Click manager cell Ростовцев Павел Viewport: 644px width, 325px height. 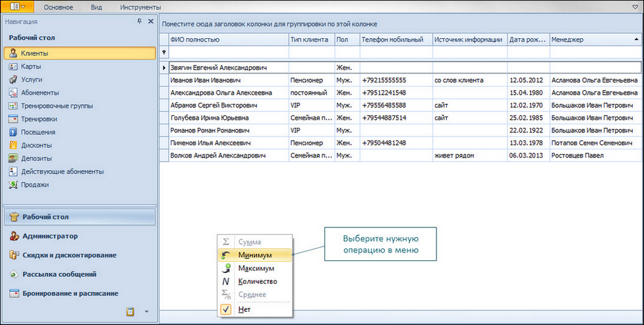coord(595,156)
